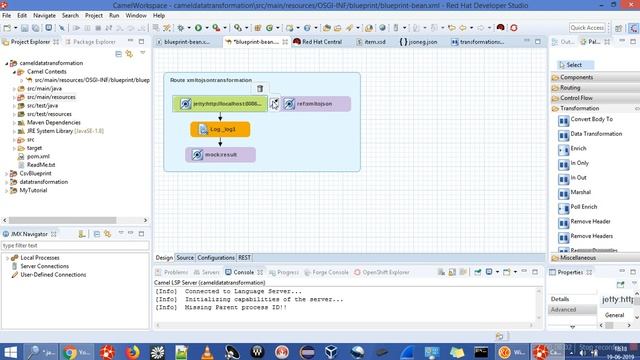Collapse the Transformation palette drawer
The image size is (640, 360).
595,109
